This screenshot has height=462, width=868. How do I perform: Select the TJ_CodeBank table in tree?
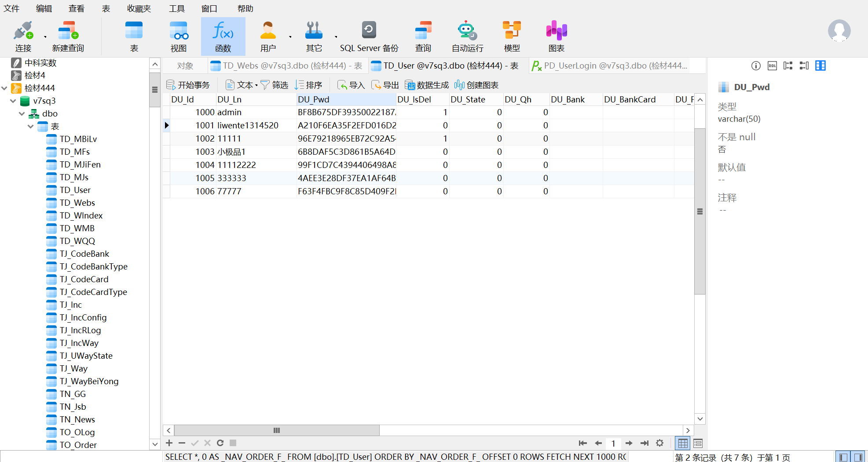pos(84,254)
